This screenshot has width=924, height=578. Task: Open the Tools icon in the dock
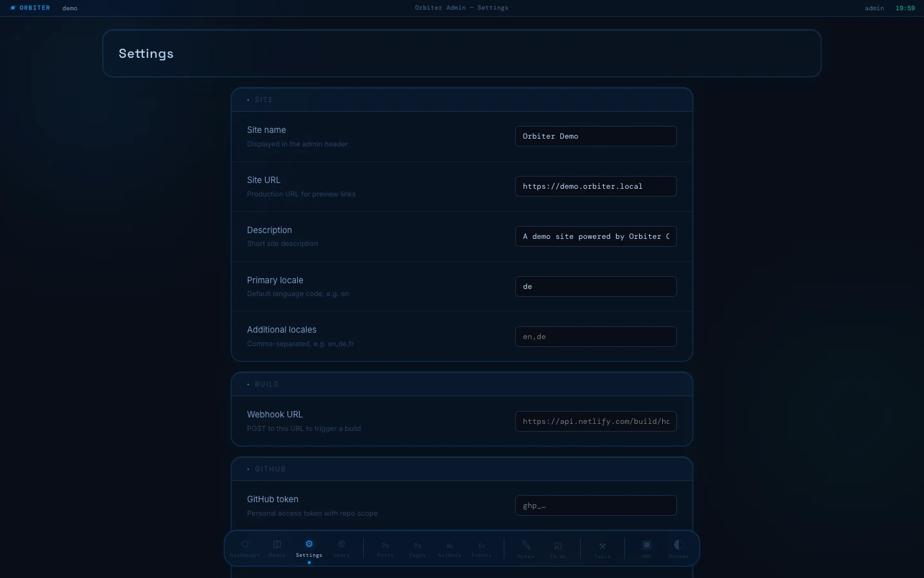pyautogui.click(x=603, y=549)
